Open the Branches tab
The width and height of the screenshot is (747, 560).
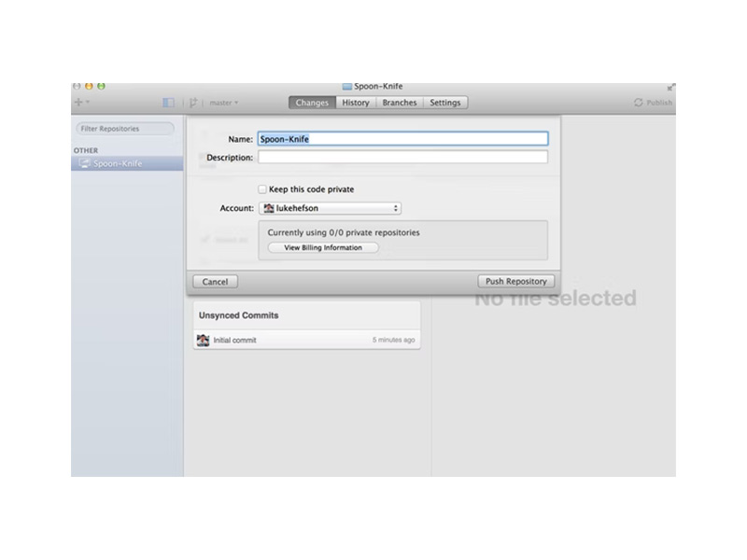(400, 103)
